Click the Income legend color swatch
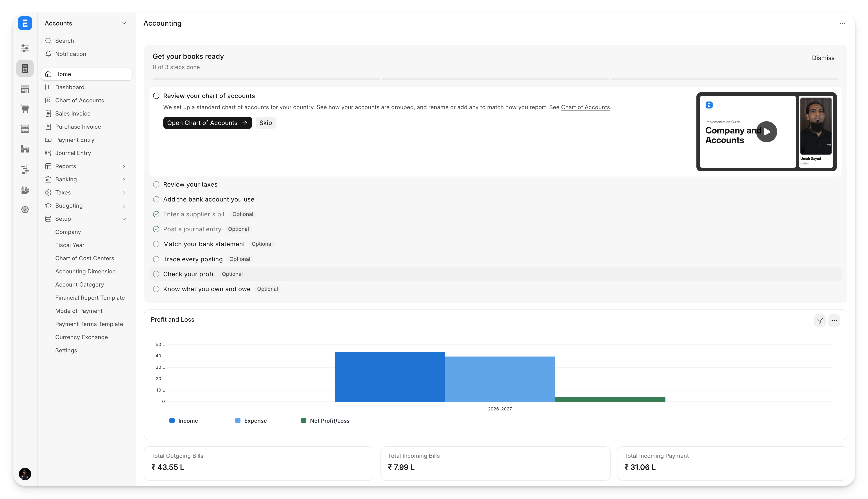The width and height of the screenshot is (868, 499). [172, 421]
